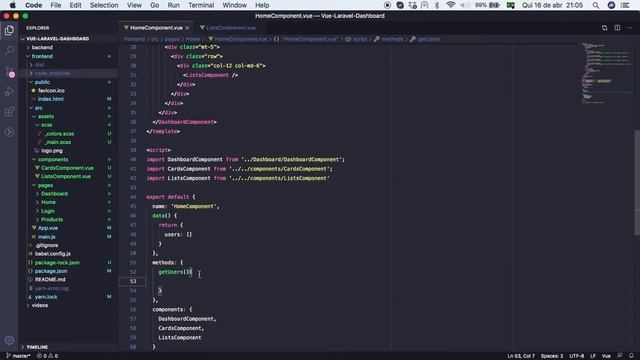Open yarn.lock file

pyautogui.click(x=46, y=297)
